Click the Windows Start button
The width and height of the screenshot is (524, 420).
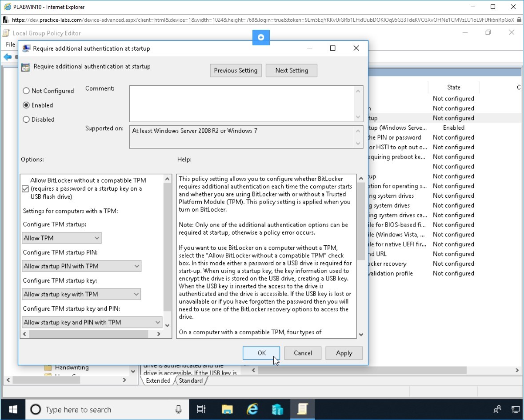coord(13,409)
